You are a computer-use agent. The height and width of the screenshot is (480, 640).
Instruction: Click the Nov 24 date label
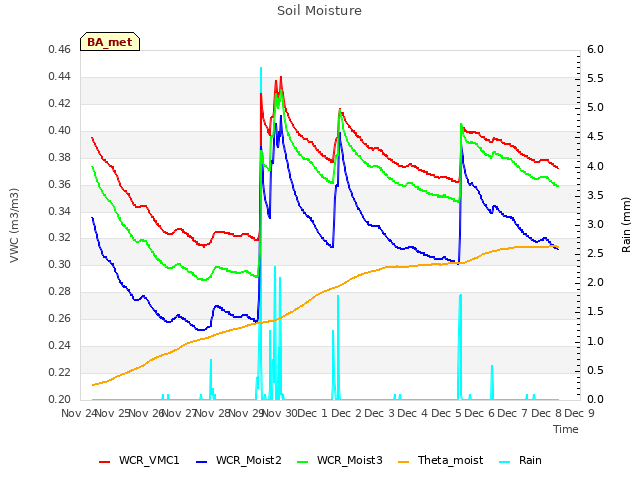pyautogui.click(x=79, y=413)
